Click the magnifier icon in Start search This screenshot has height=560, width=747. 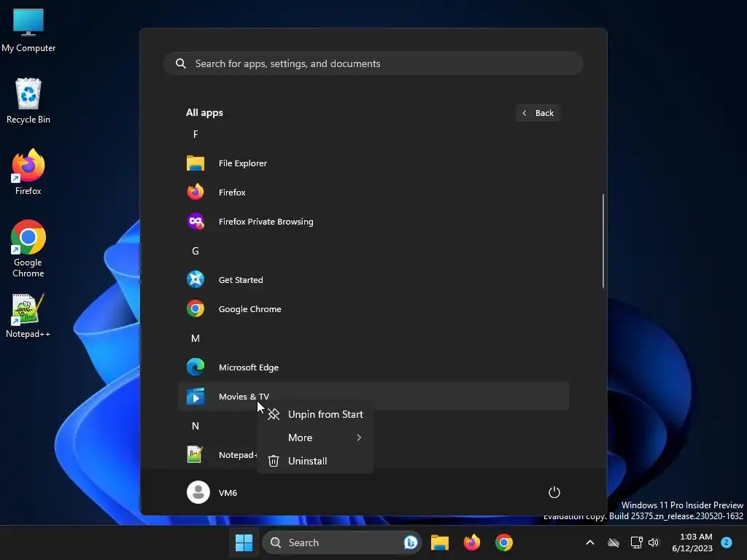tap(181, 63)
